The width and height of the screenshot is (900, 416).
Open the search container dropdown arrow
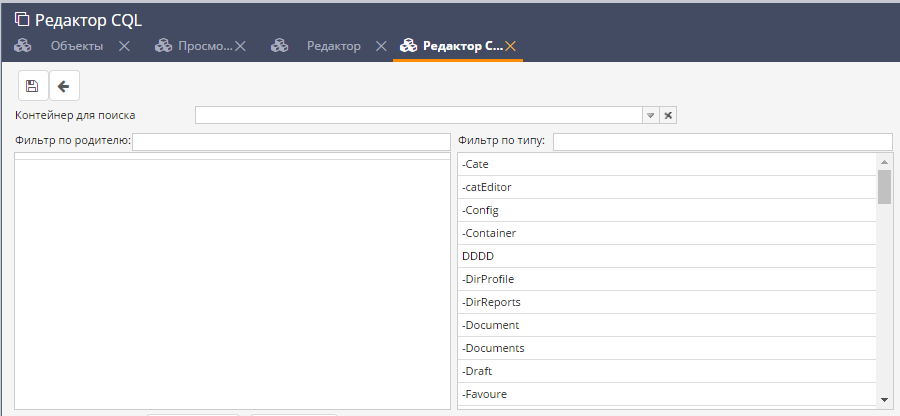pos(650,115)
